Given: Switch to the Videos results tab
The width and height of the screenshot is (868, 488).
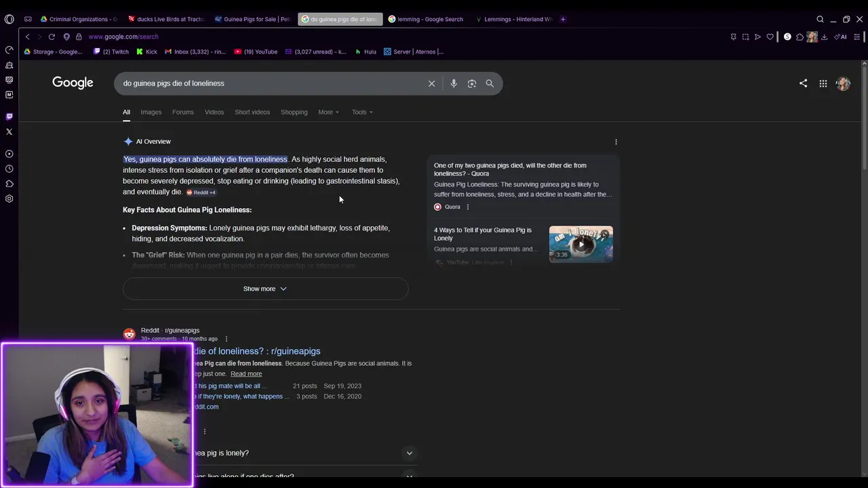Looking at the screenshot, I should point(214,112).
